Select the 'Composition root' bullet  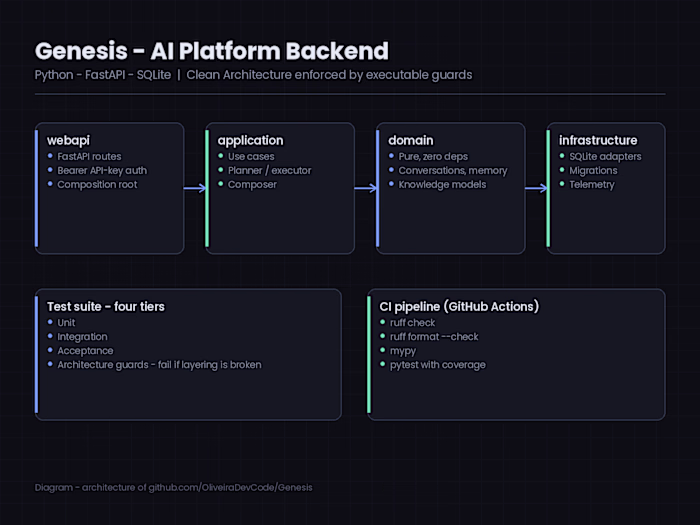[x=97, y=184]
